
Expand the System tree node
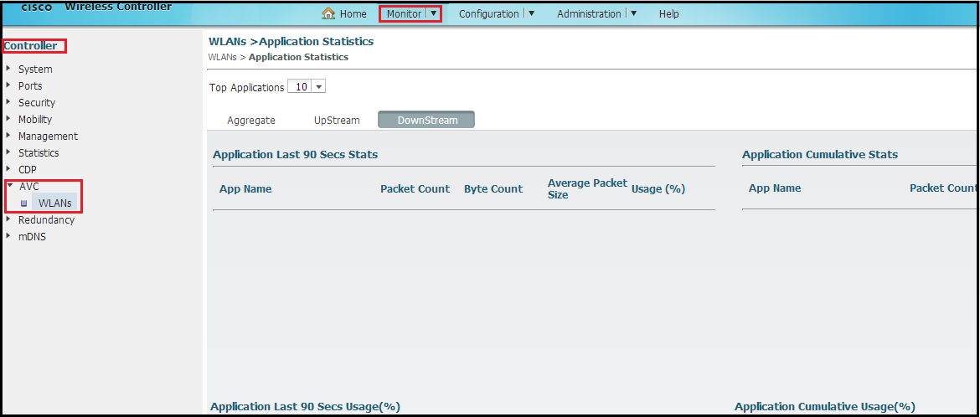click(x=8, y=69)
